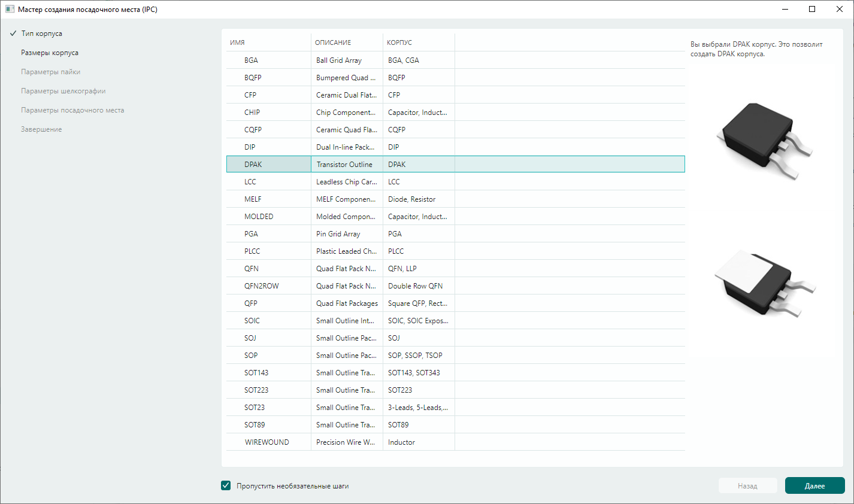Viewport: 854px width, 504px height.
Task: Open the 'Размеры корпуса' wizard step
Action: pos(50,53)
